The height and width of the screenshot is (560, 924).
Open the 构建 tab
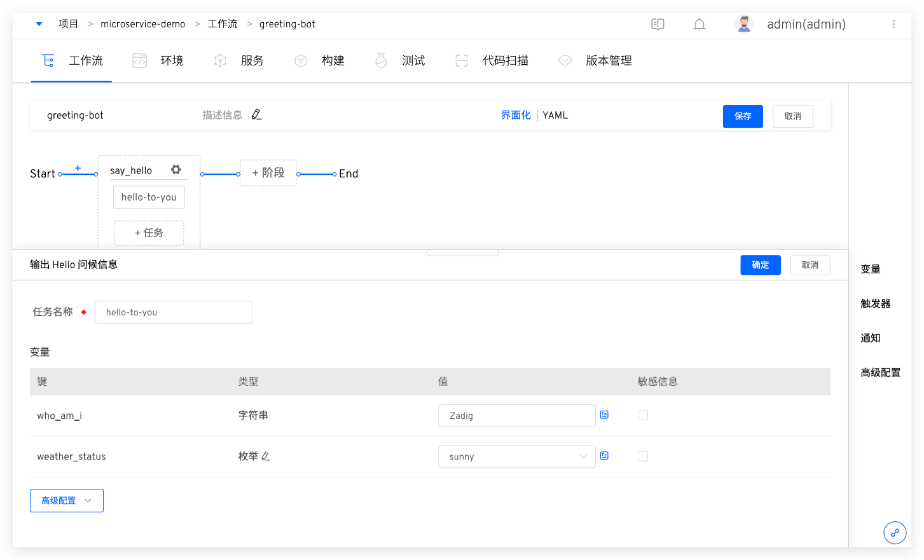pyautogui.click(x=332, y=60)
